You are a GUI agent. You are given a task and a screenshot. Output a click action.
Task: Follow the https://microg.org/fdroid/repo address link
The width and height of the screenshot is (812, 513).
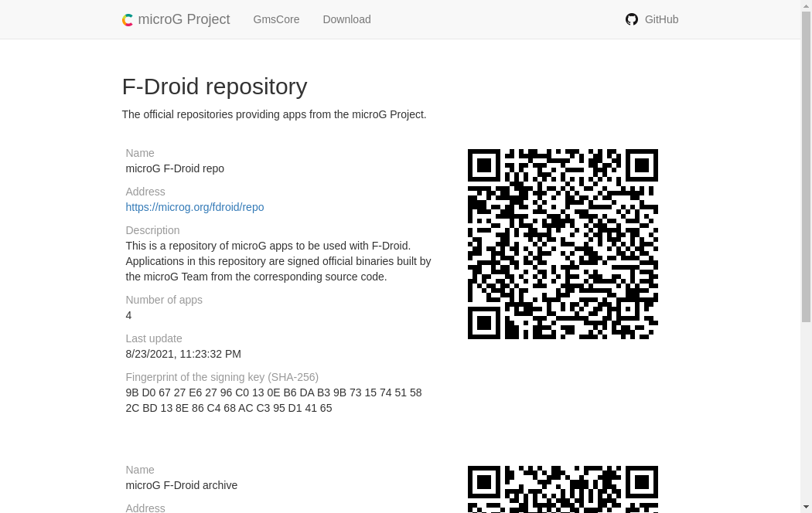coord(195,207)
